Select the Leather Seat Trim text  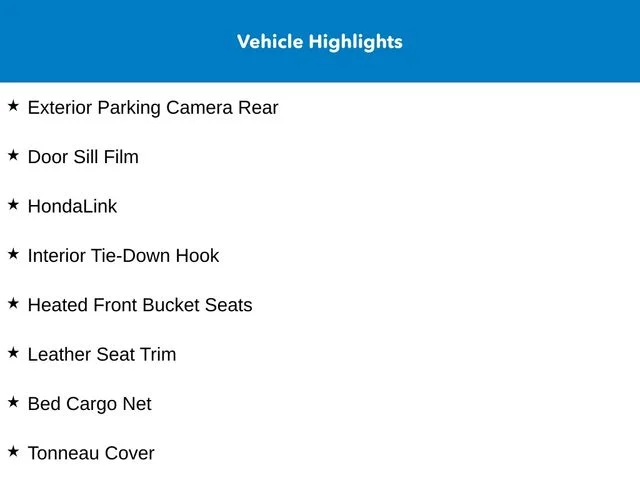coord(102,355)
